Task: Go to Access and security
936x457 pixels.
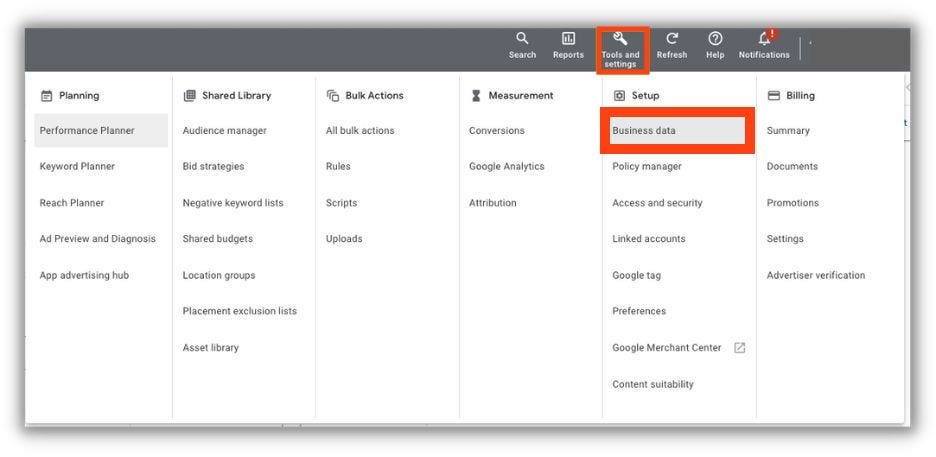Action: tap(657, 203)
